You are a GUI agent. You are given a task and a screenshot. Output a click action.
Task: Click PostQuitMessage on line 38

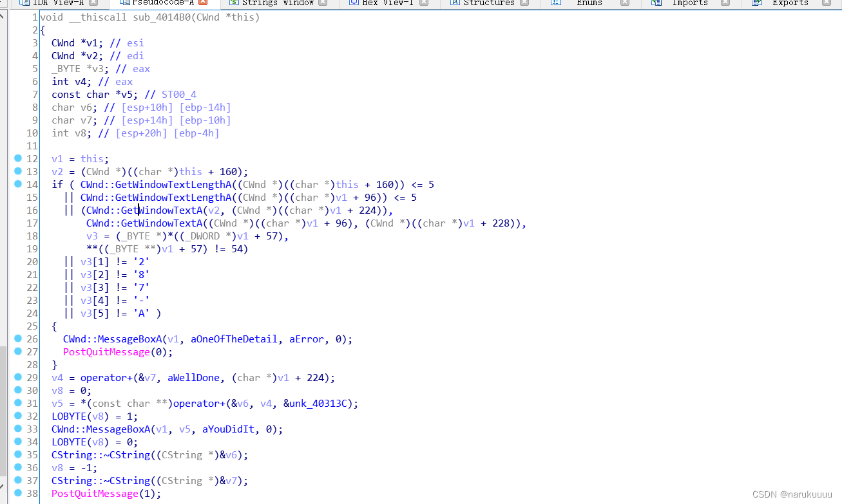click(x=95, y=494)
